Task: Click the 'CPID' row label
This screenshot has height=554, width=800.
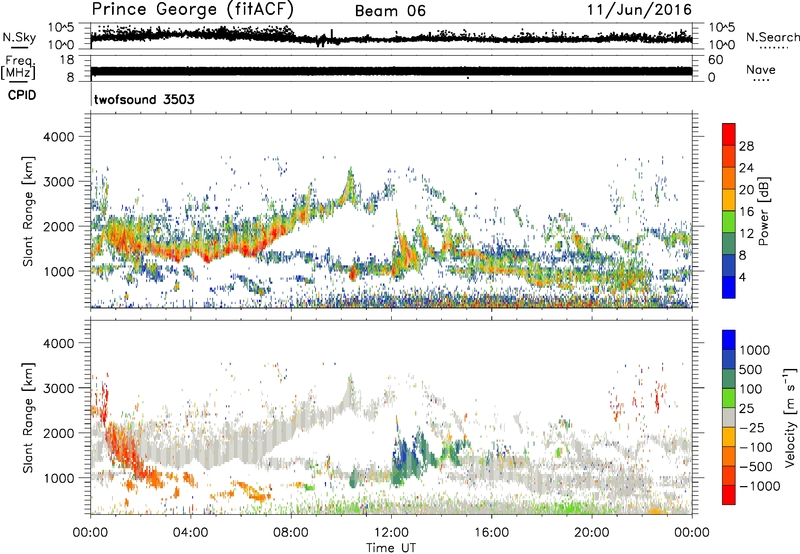Action: click(x=22, y=95)
